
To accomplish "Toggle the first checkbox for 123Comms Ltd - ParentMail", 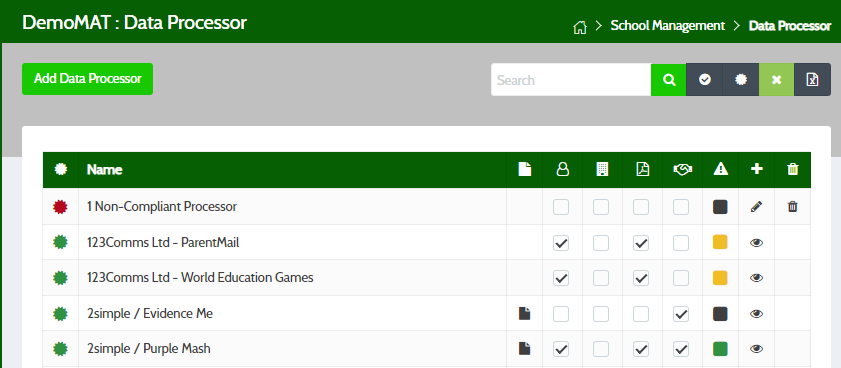I will pos(561,243).
